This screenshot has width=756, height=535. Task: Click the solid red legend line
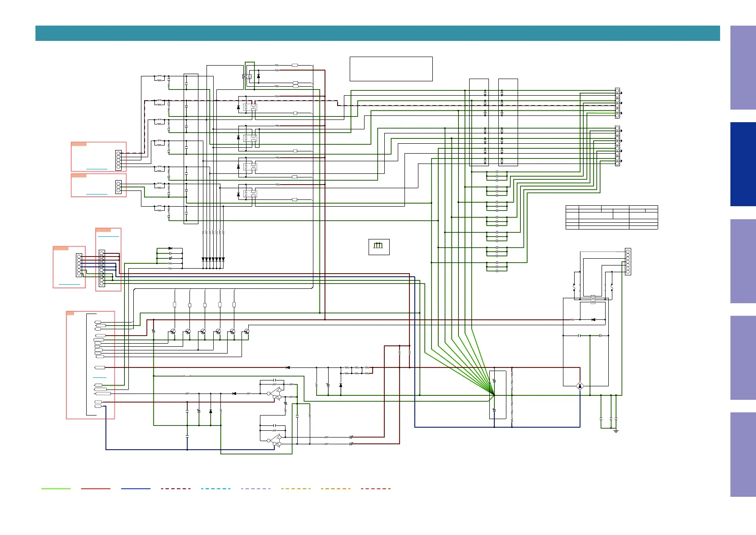click(96, 488)
